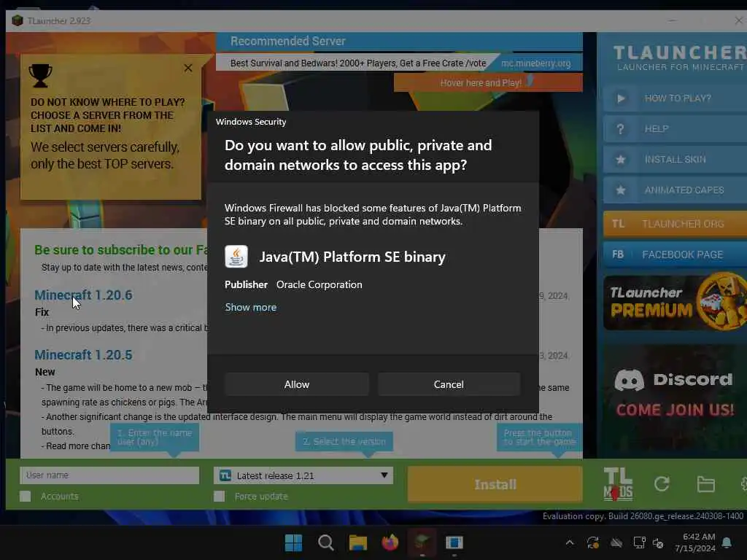Click the cloud-off OneDrive tray icon
Viewport: 747px width, 560px height.
coord(616,542)
